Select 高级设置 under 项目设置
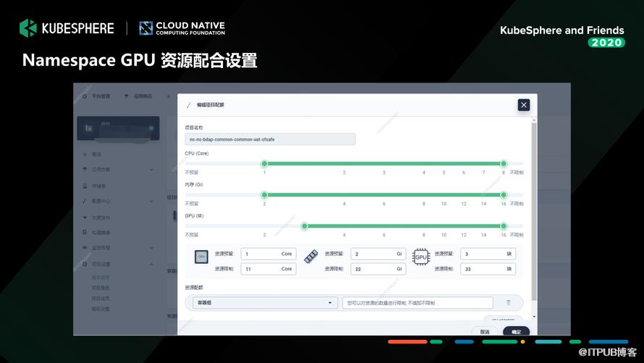The height and width of the screenshot is (363, 644). point(101,309)
